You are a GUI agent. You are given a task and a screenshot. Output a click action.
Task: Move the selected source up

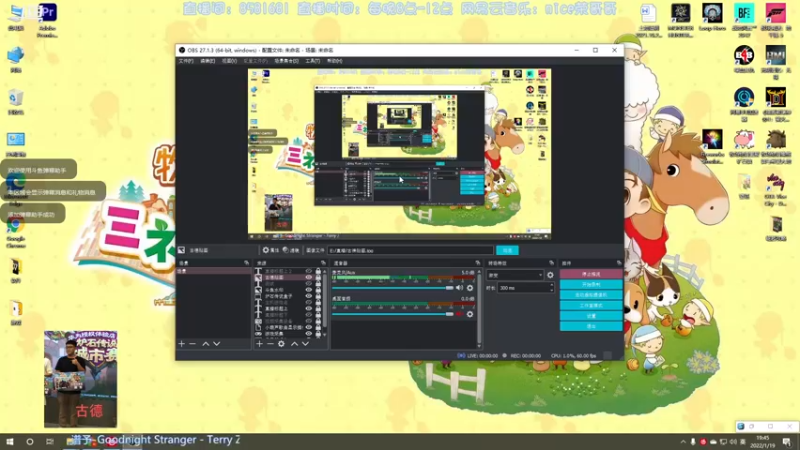(294, 344)
